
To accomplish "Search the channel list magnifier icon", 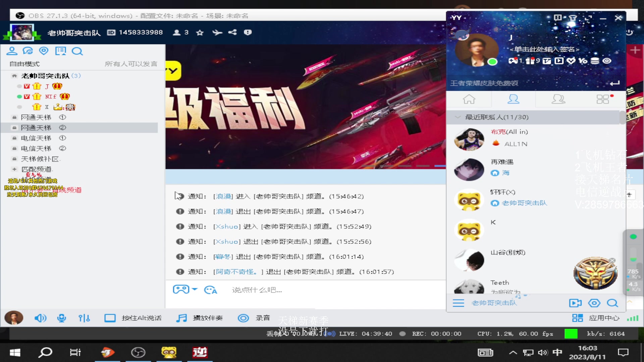I will 77,51.
